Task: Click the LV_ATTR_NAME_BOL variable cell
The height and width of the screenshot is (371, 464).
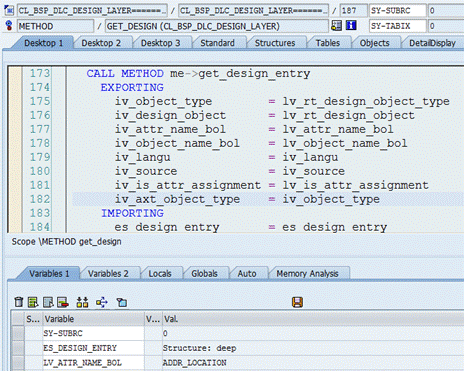Action: pyautogui.click(x=94, y=363)
